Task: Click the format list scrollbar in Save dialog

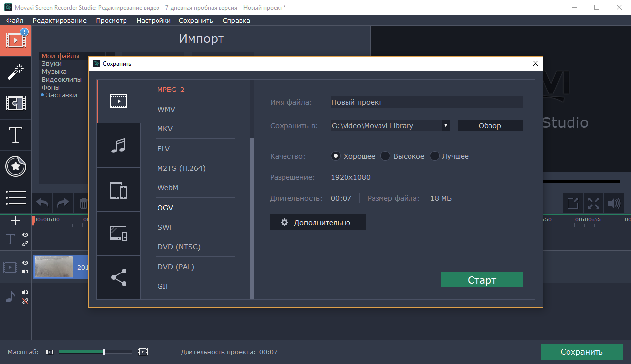Action: [252, 219]
